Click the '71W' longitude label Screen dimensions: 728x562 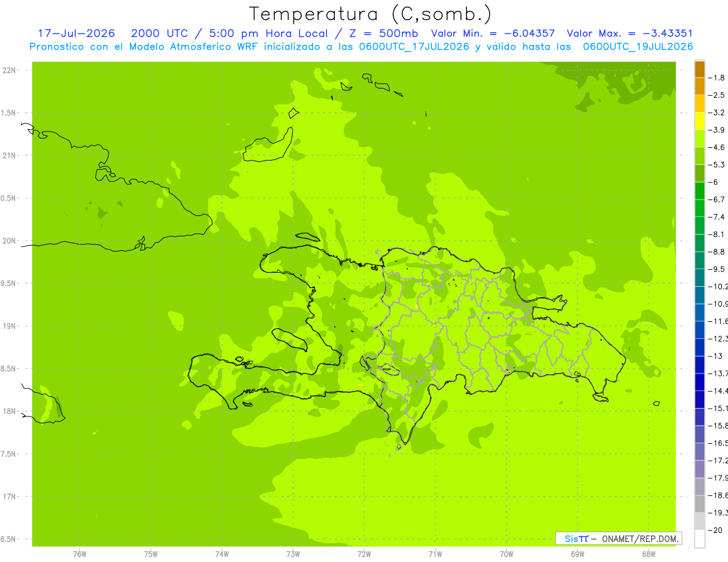point(435,554)
